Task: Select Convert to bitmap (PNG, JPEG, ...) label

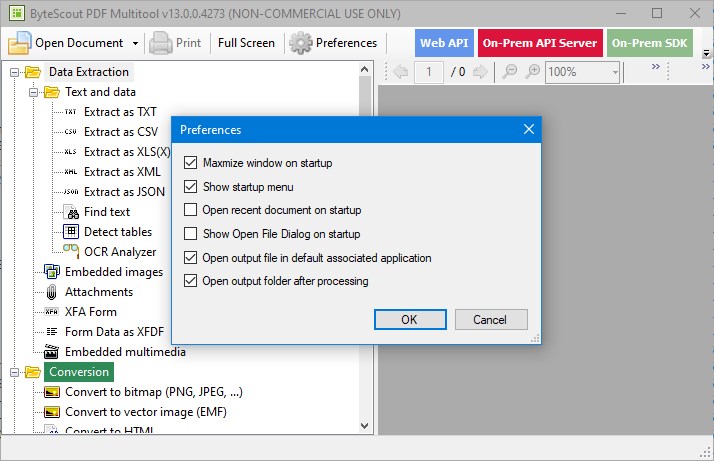Action: [x=154, y=392]
